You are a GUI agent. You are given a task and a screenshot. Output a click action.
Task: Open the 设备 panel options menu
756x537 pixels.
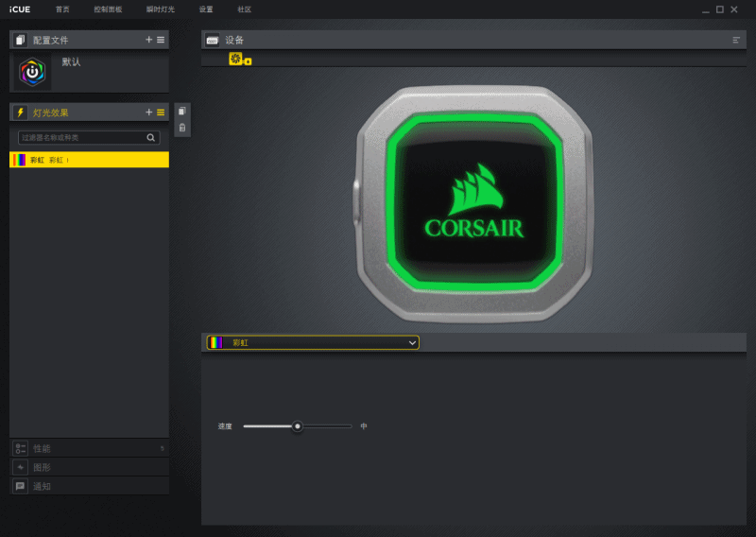pos(736,40)
